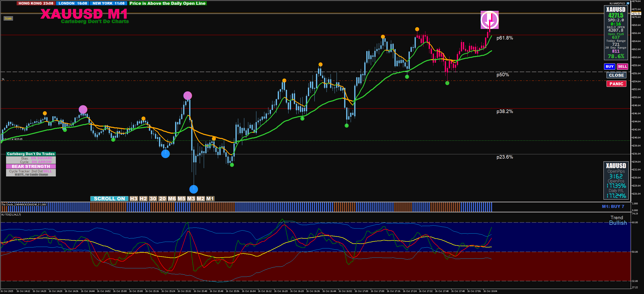Click the graduation cap expert advisor icon
The width and height of the screenshot is (644, 294).
coord(628,3)
